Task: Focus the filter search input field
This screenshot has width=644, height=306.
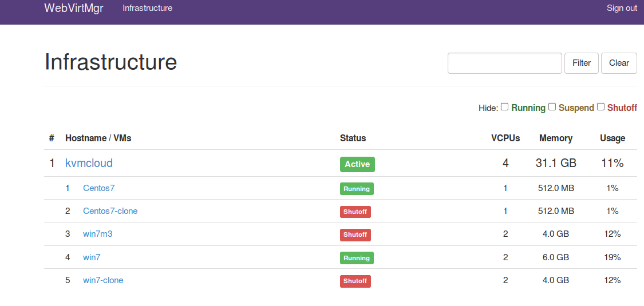Action: (505, 63)
